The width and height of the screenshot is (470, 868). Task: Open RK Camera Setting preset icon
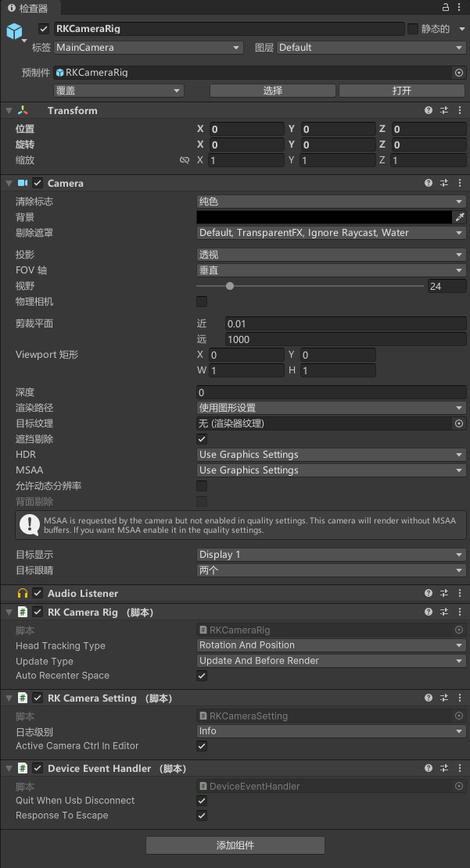click(444, 698)
